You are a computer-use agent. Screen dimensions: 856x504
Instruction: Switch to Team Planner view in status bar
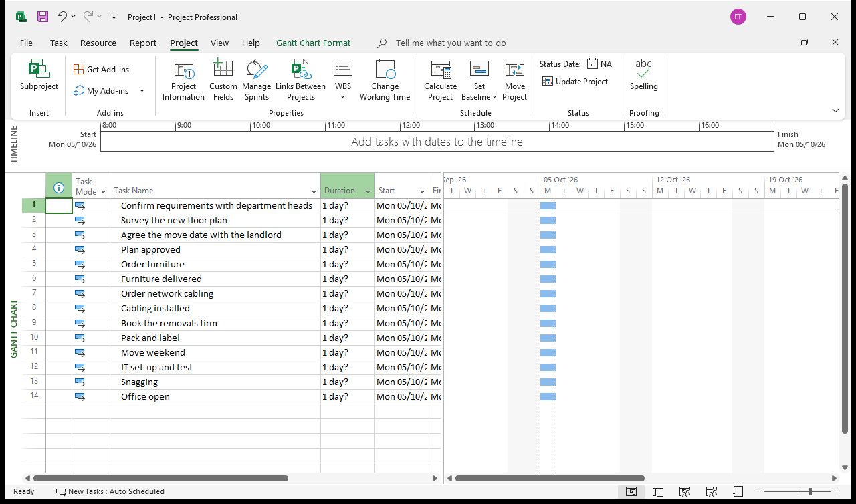[x=685, y=491]
